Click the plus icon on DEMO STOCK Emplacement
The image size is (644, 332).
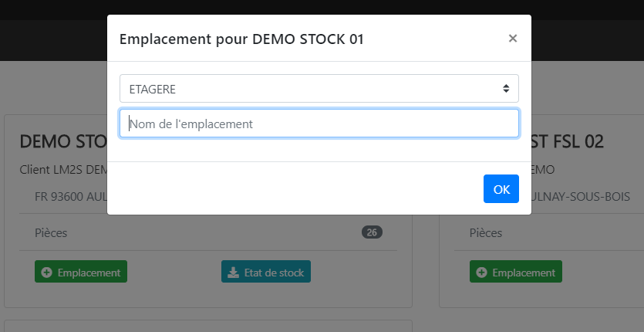tap(47, 273)
